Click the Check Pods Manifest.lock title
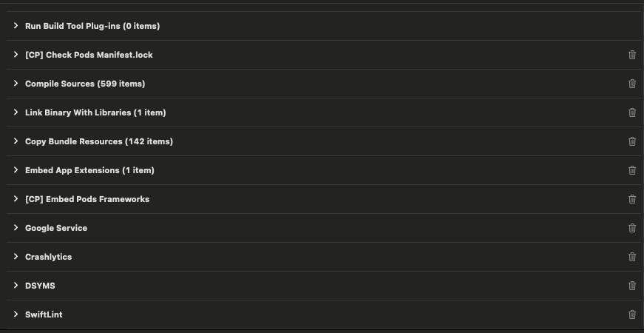The height and width of the screenshot is (333, 644). (x=89, y=55)
